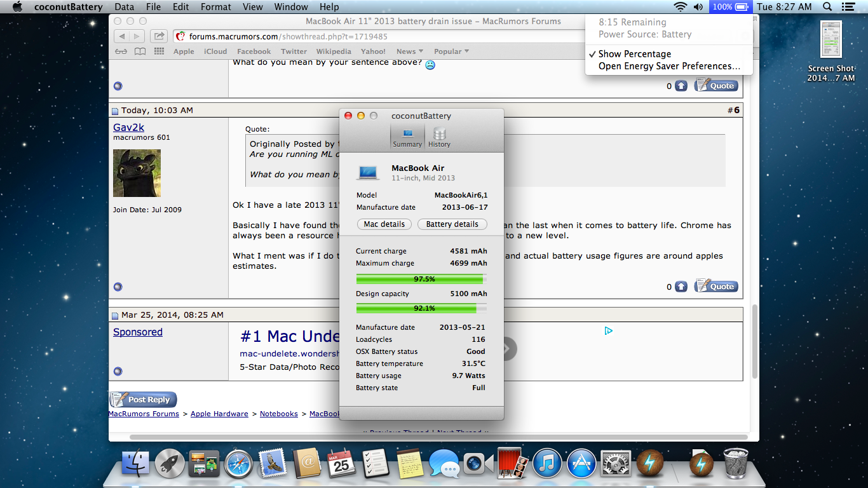This screenshot has width=868, height=488.
Task: Click the MacBook Air laptop icon
Action: click(368, 172)
